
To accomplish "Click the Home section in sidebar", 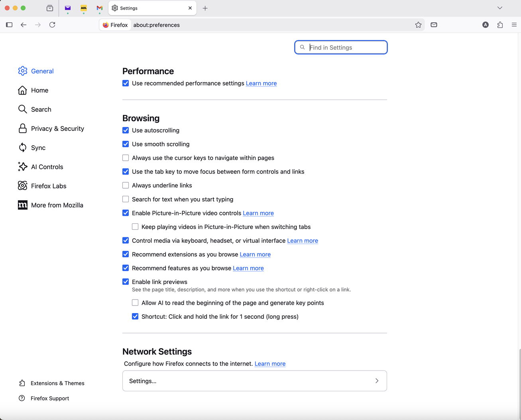I will point(39,90).
